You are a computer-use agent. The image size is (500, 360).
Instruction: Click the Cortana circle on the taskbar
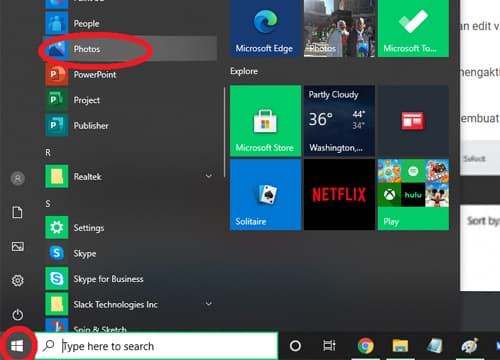pos(295,346)
